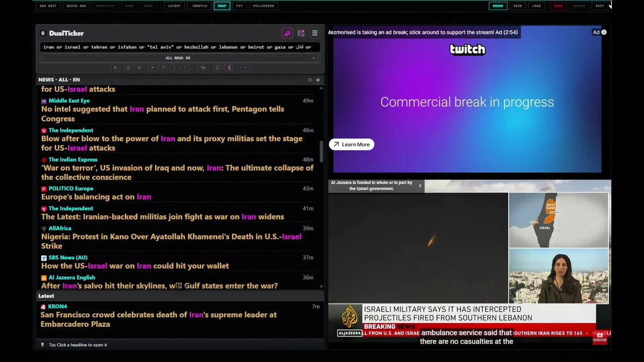The width and height of the screenshot is (644, 362).
Task: Open 'San Francisco crowd celebrates' headline
Action: (158, 319)
